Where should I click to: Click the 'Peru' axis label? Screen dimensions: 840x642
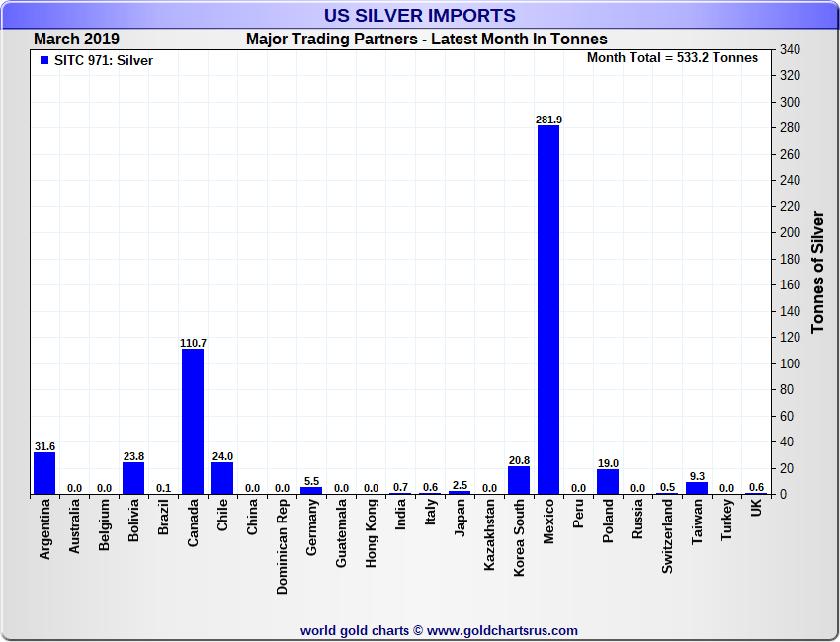578,514
